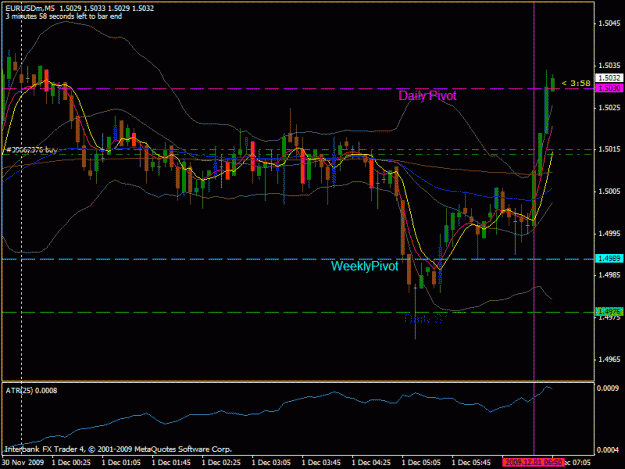Click the 1.5005 price scale value
Viewport: 625px width, 469px height.
tap(609, 191)
